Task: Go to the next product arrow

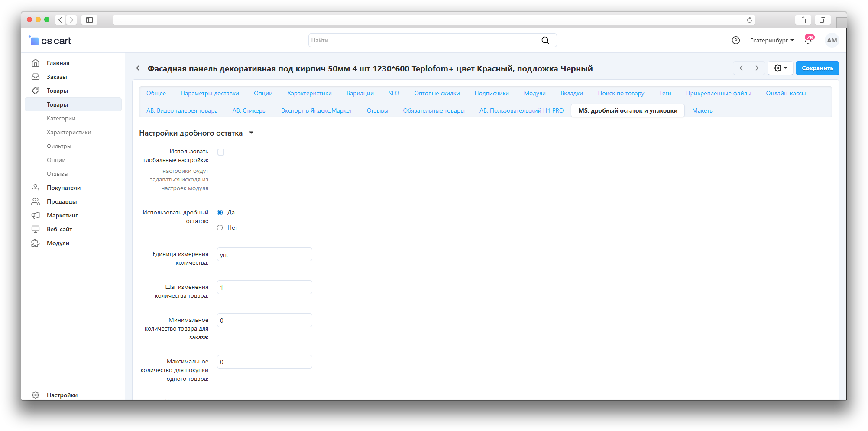Action: (x=757, y=68)
